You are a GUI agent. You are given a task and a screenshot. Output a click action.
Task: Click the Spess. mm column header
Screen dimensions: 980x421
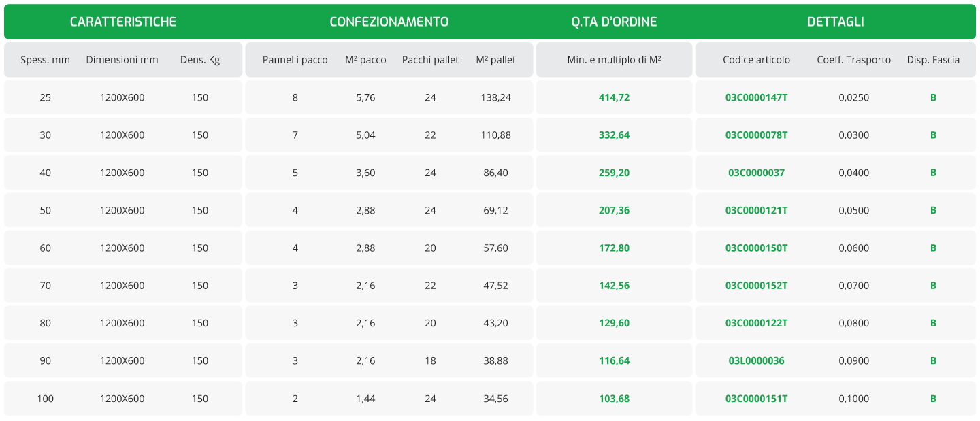coord(45,60)
